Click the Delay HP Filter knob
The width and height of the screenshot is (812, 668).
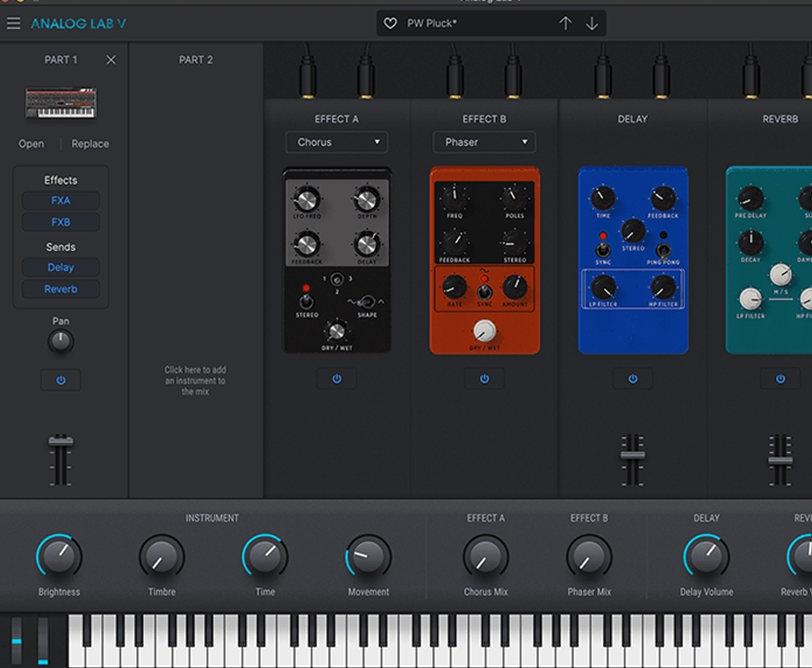point(663,286)
